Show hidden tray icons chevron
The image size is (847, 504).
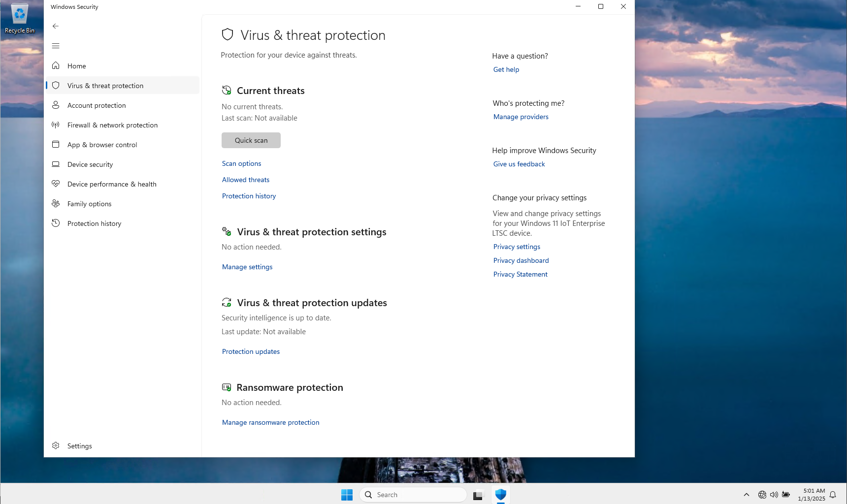747,495
